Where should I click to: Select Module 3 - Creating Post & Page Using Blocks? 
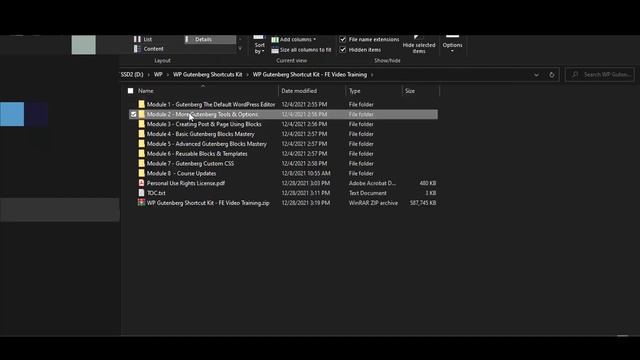pyautogui.click(x=204, y=124)
